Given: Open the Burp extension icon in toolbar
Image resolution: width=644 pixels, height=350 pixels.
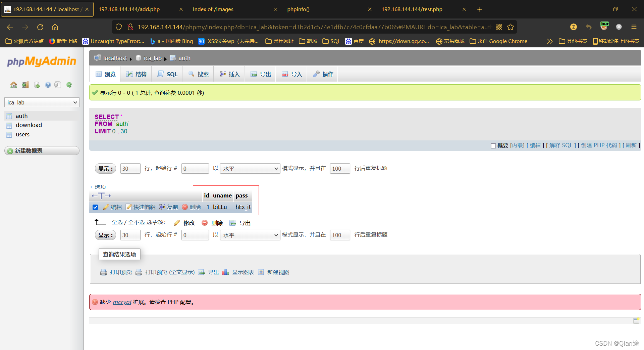Looking at the screenshot, I should (x=604, y=26).
